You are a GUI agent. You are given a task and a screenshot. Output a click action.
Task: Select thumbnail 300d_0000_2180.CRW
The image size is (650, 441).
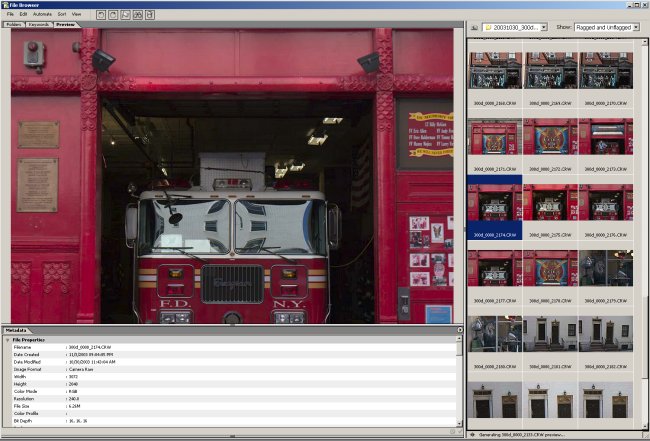point(495,334)
